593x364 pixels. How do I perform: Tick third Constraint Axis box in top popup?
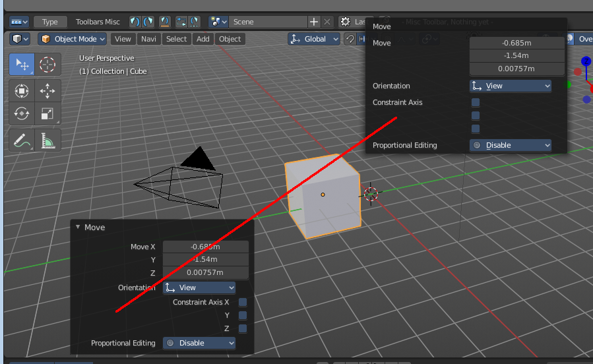click(476, 129)
